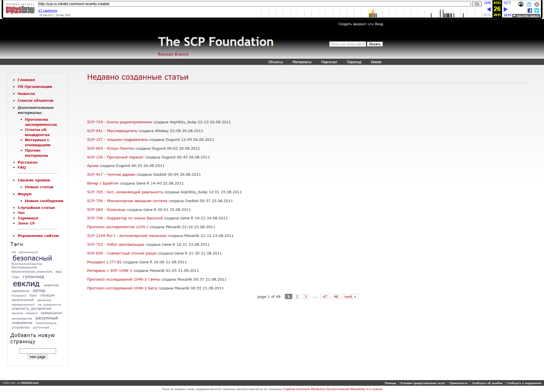The height and width of the screenshot is (392, 544).
Task: Open the article SCP-724 - Еноты-радиоприемники
Action: (119, 122)
